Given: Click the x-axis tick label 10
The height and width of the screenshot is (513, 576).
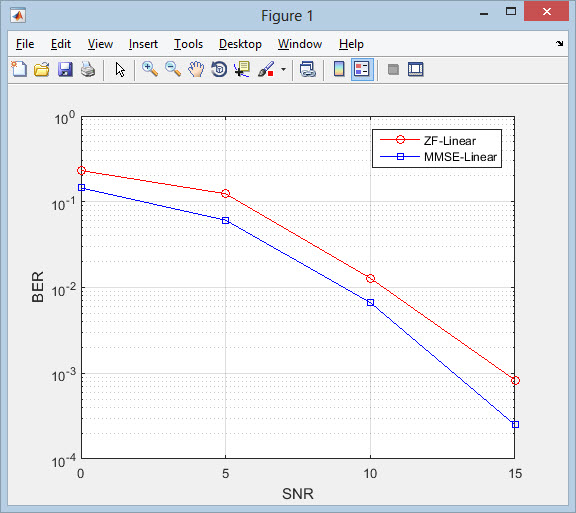Looking at the screenshot, I should (x=370, y=474).
